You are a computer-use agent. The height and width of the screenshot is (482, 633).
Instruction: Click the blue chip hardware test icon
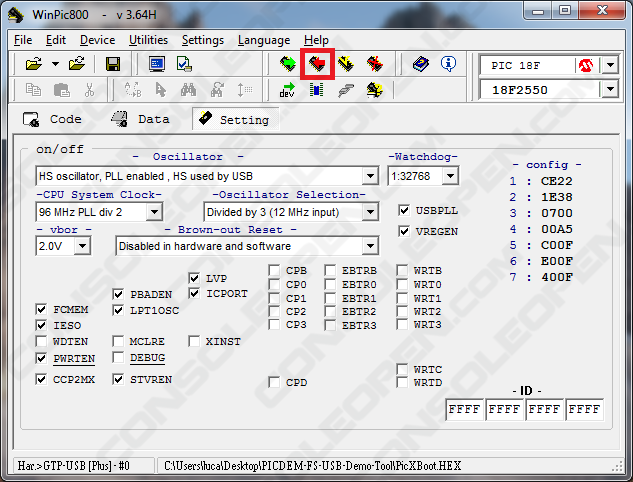coord(316,90)
